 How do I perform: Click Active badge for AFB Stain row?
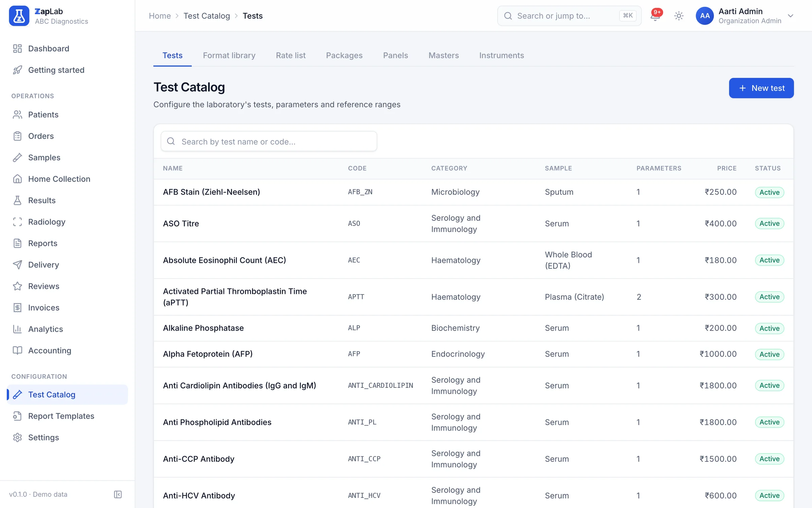tap(769, 192)
